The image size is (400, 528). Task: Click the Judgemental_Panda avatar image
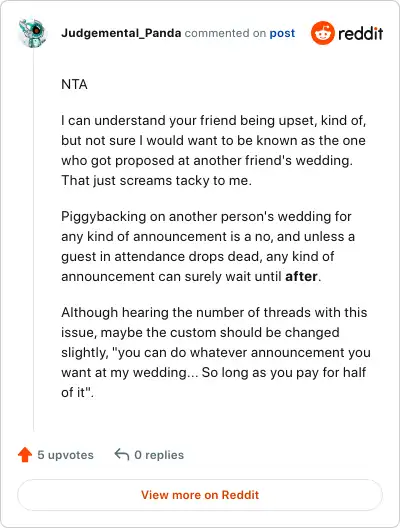[33, 33]
